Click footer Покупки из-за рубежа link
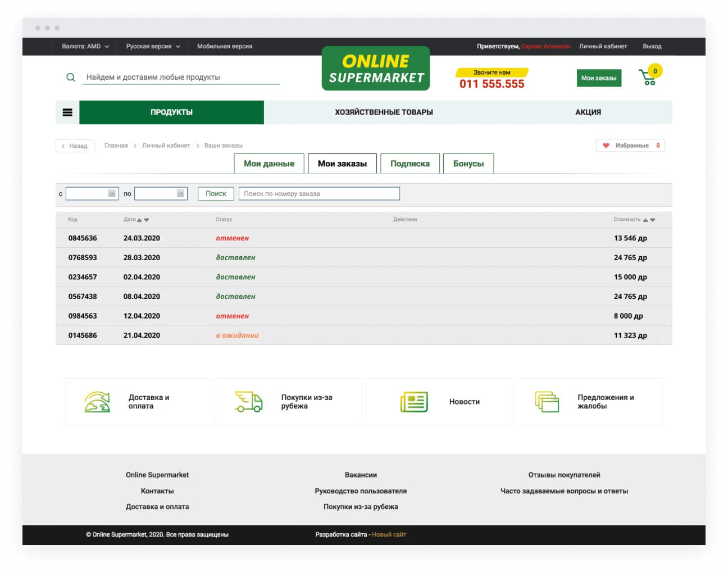This screenshot has width=728, height=572. point(361,507)
